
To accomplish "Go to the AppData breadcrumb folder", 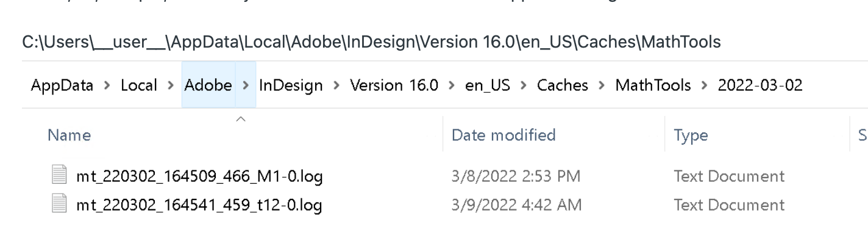I will (62, 85).
